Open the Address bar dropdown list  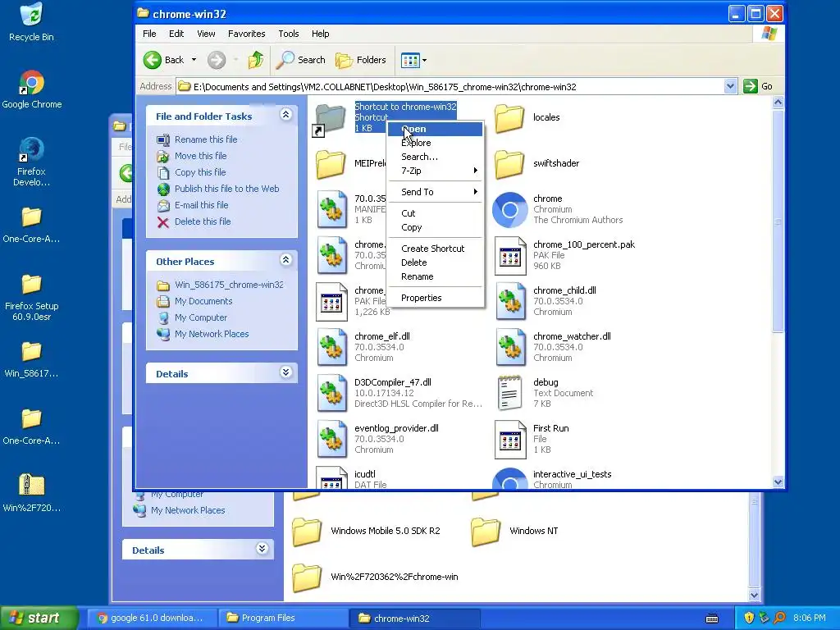[730, 86]
